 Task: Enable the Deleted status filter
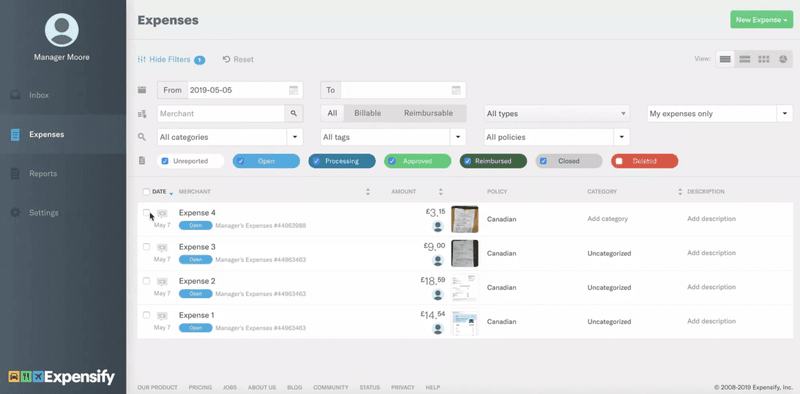click(619, 161)
